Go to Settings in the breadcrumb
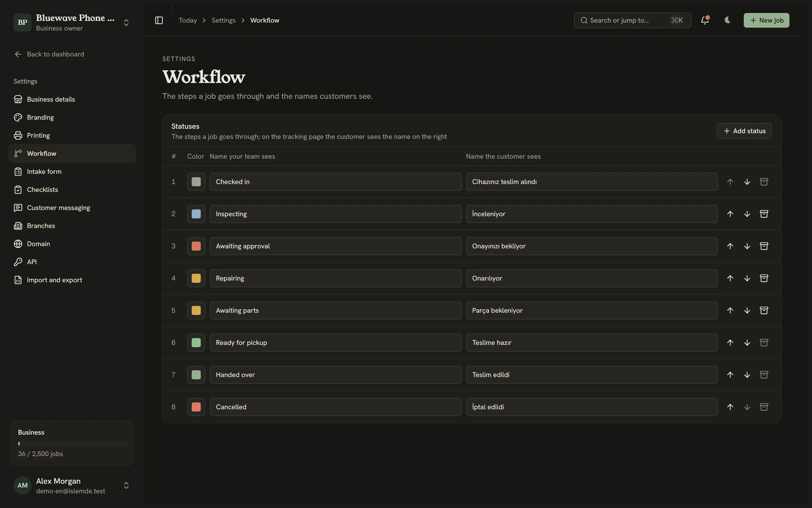The height and width of the screenshot is (508, 812). 223,20
